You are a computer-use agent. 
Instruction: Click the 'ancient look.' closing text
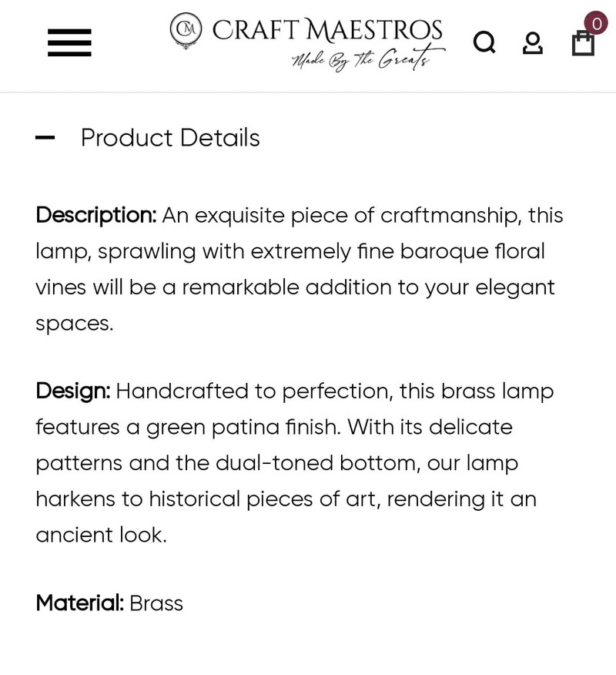[101, 536]
